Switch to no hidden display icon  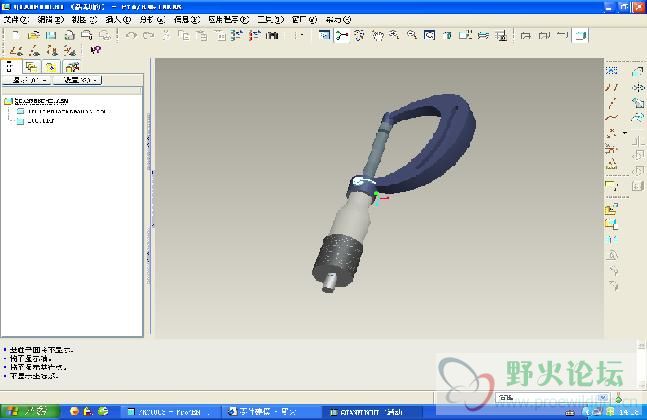click(562, 35)
